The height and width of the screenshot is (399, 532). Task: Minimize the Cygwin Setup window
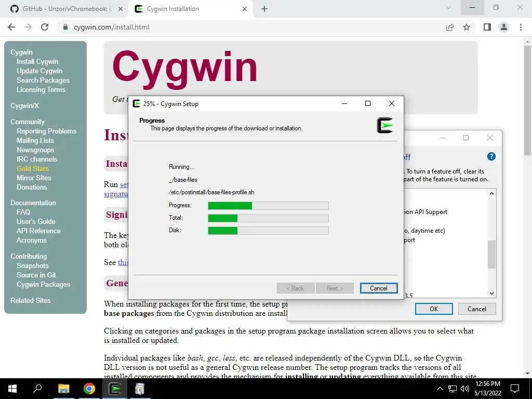tap(344, 103)
